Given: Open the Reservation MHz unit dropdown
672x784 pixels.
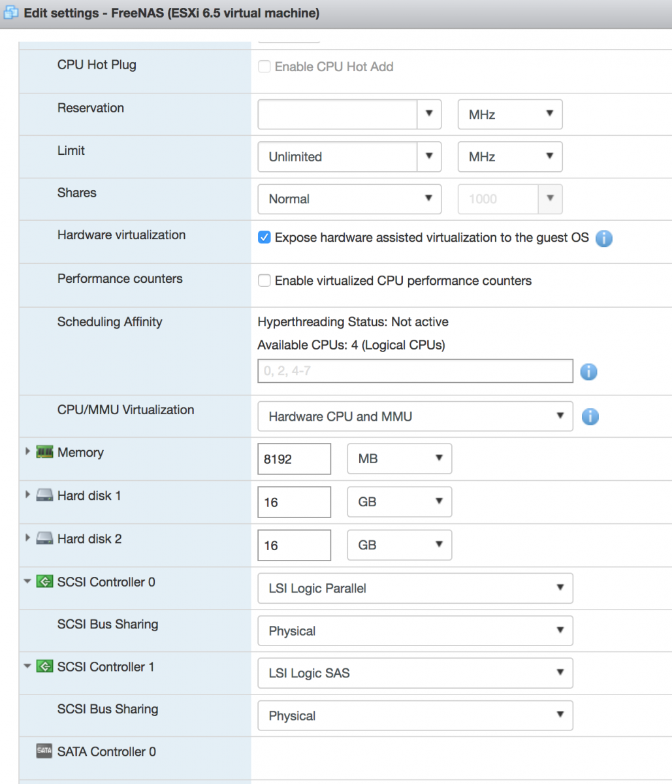Looking at the screenshot, I should [x=510, y=114].
